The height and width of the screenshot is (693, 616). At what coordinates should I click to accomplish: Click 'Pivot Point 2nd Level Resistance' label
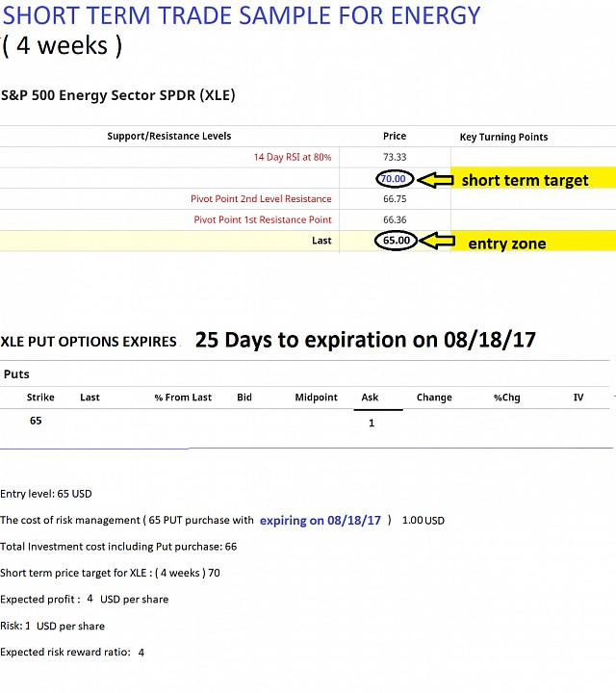coord(261,199)
